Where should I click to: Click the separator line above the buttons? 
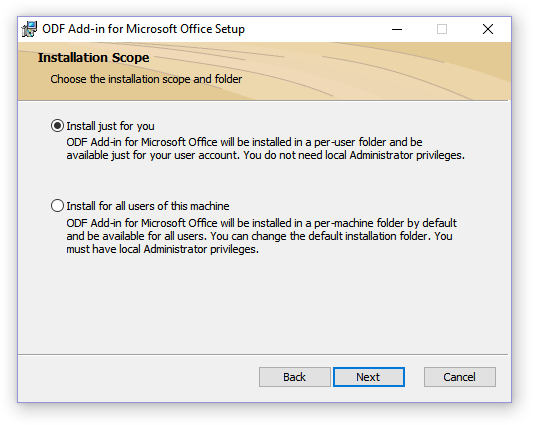[x=263, y=354]
